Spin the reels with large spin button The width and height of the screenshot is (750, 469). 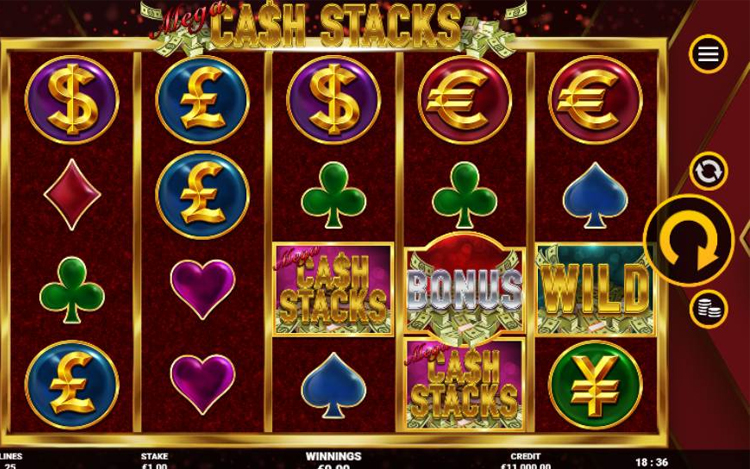(689, 240)
